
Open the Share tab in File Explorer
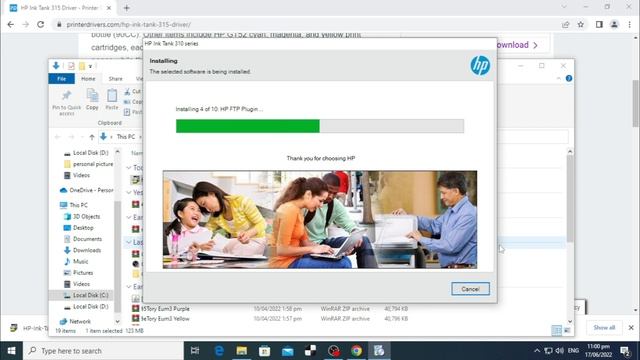[x=116, y=79]
